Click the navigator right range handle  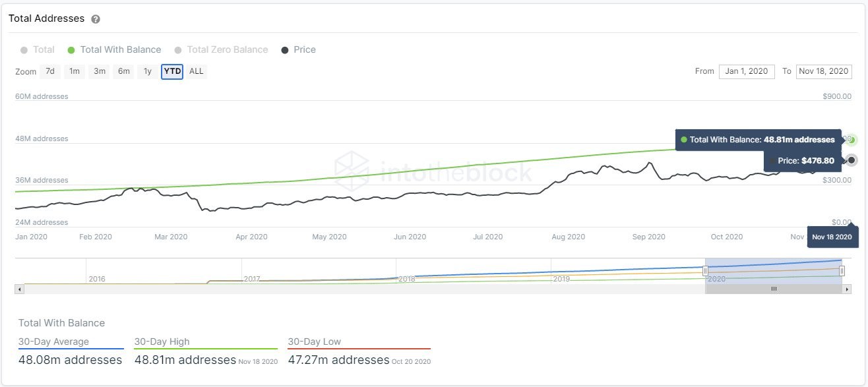click(x=842, y=271)
